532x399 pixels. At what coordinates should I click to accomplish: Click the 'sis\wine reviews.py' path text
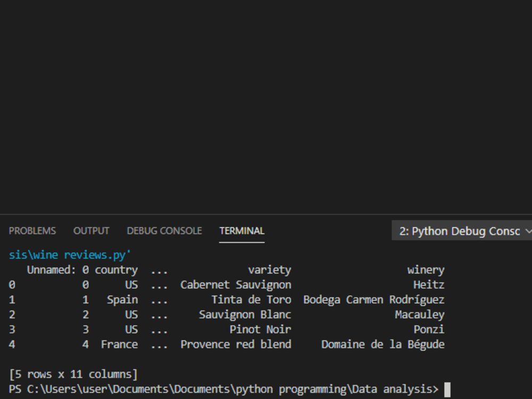[70, 255]
